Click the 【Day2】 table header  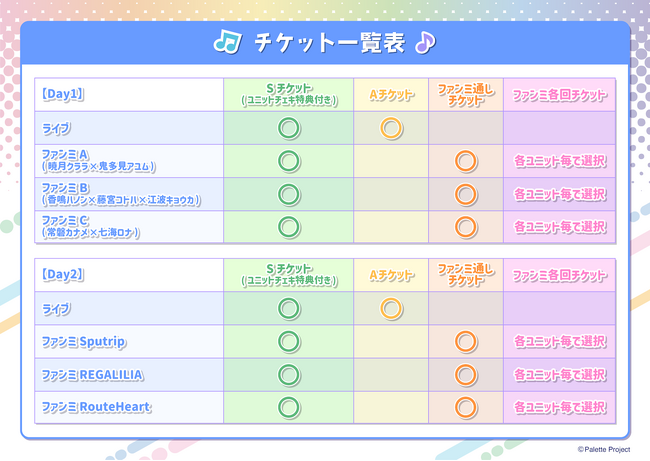tap(63, 274)
